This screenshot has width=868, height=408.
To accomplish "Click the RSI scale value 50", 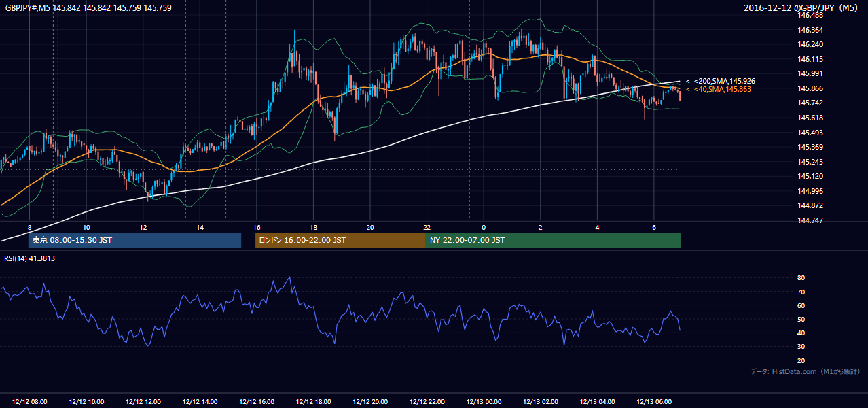I will (801, 319).
